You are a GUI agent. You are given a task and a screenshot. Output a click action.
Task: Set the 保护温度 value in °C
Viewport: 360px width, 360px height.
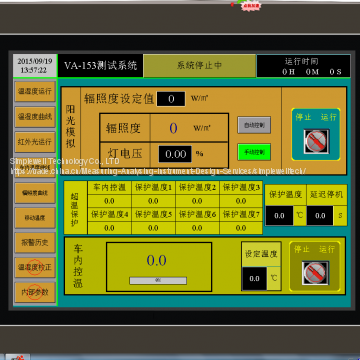pos(279,216)
